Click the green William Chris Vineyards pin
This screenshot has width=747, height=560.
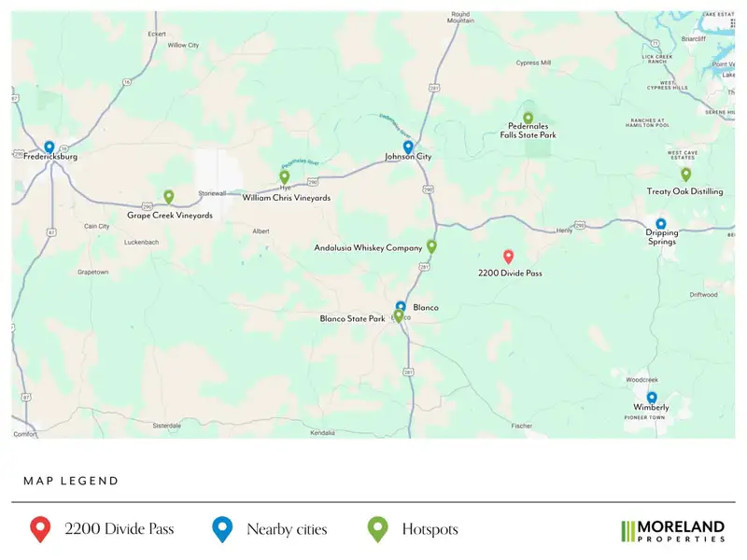point(285,177)
